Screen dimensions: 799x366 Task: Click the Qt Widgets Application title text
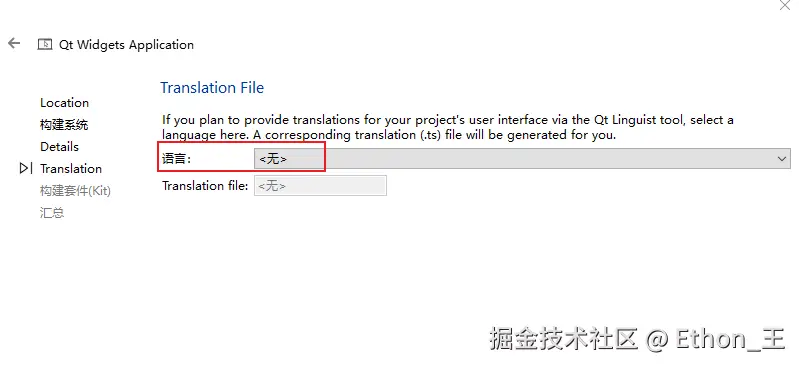(x=126, y=44)
